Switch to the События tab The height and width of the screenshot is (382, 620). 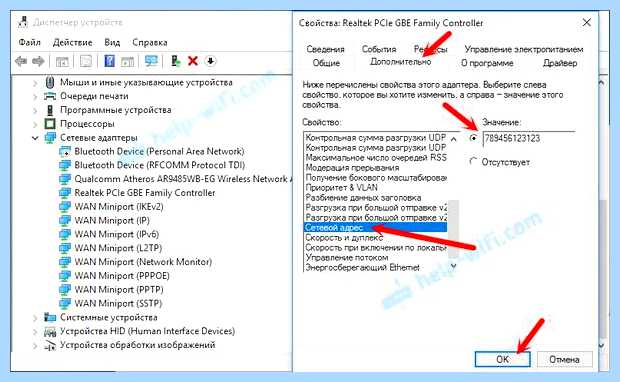[379, 49]
